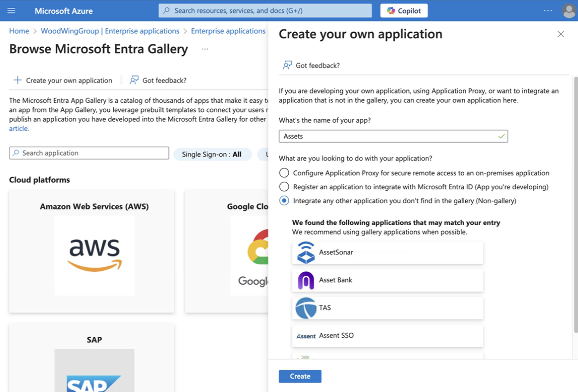
Task: Click the AssetSonar logo icon
Action: click(x=306, y=252)
